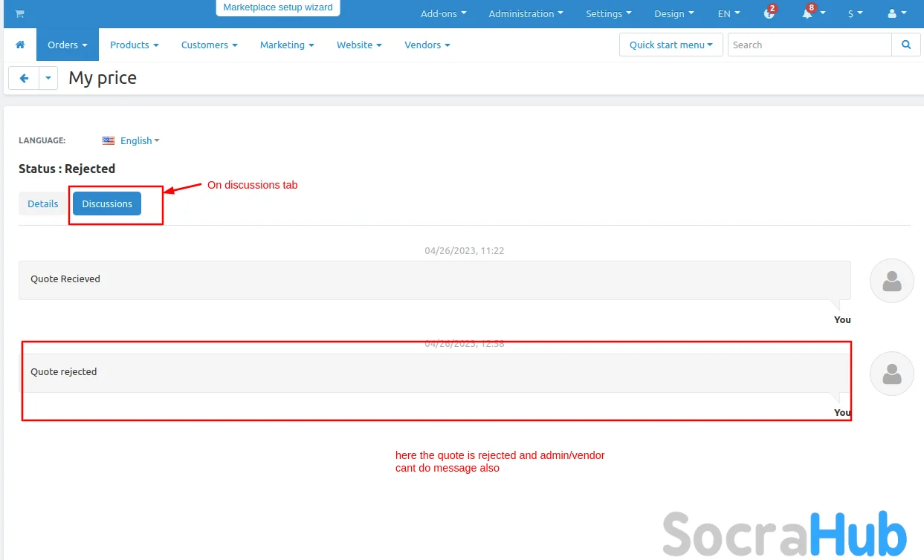Open the help icon with badge 2
This screenshot has height=560, width=924.
pos(769,13)
